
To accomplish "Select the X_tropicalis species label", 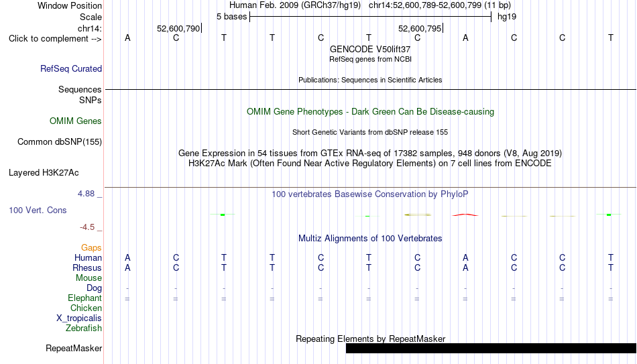I will [x=79, y=318].
